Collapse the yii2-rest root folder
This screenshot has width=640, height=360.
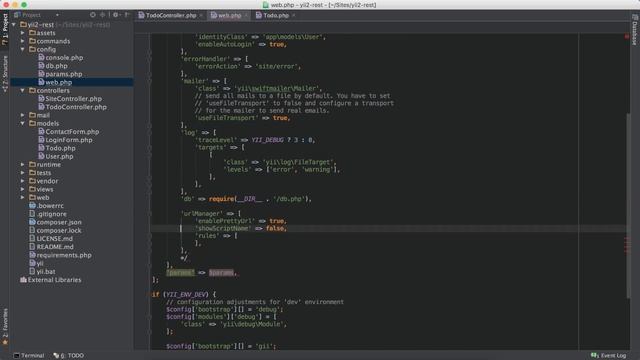(x=14, y=24)
